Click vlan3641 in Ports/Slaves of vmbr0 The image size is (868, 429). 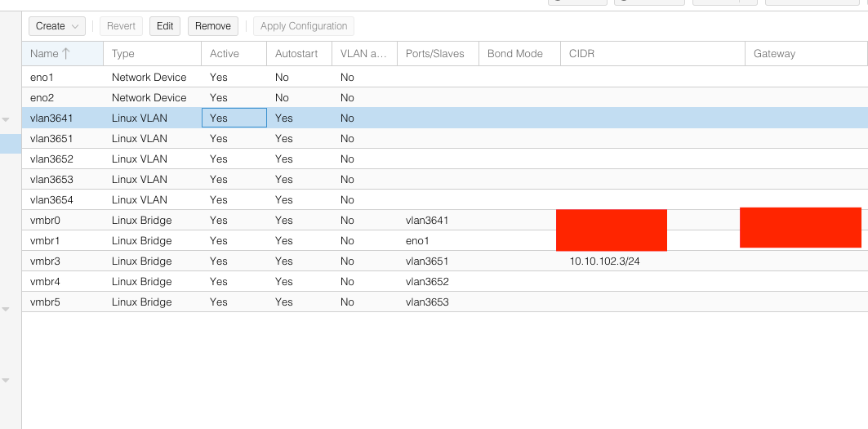pyautogui.click(x=427, y=220)
